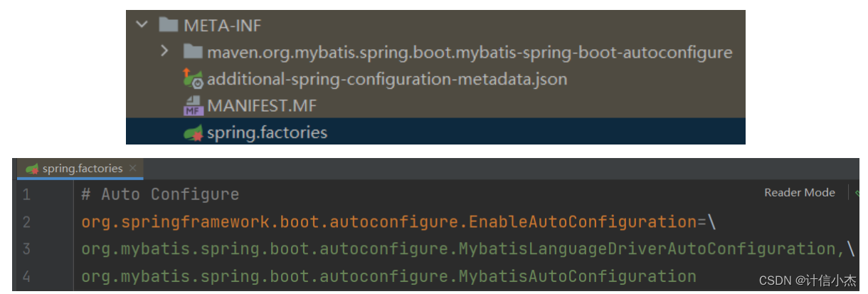Toggle Reader Mode in the editor
This screenshot has width=868, height=294.
799,192
